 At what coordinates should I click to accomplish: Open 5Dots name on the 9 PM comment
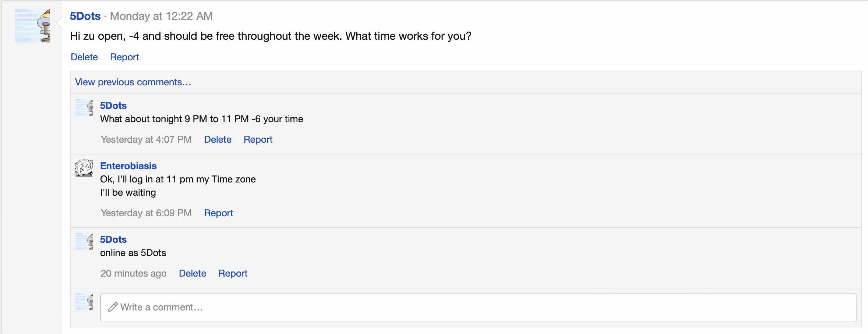113,106
